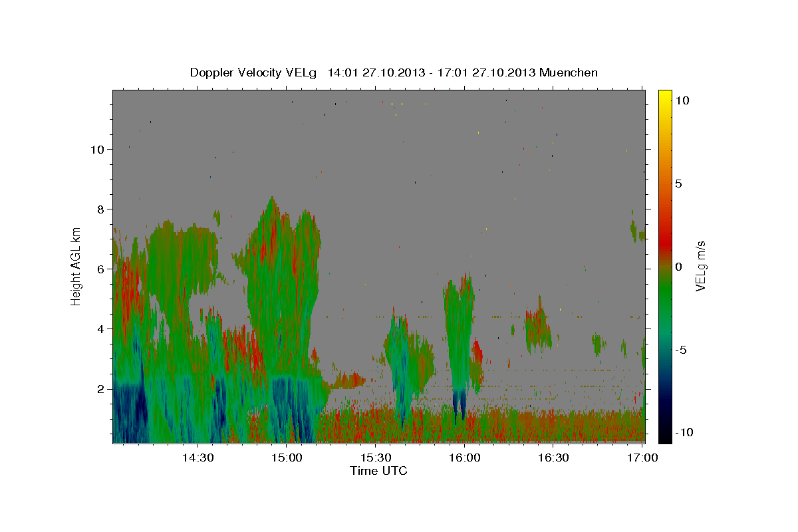Click the 15:00 time tick label
The width and height of the screenshot is (798, 532).
(287, 458)
